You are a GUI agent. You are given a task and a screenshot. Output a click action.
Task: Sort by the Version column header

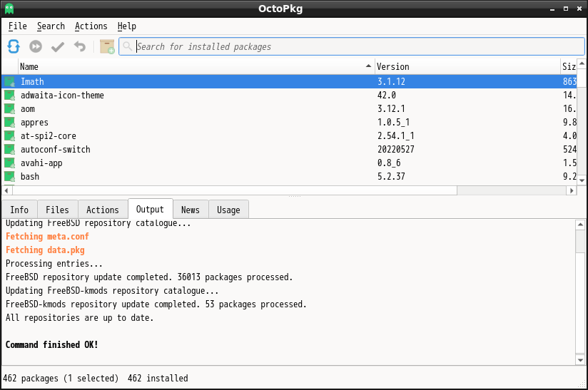click(x=467, y=67)
